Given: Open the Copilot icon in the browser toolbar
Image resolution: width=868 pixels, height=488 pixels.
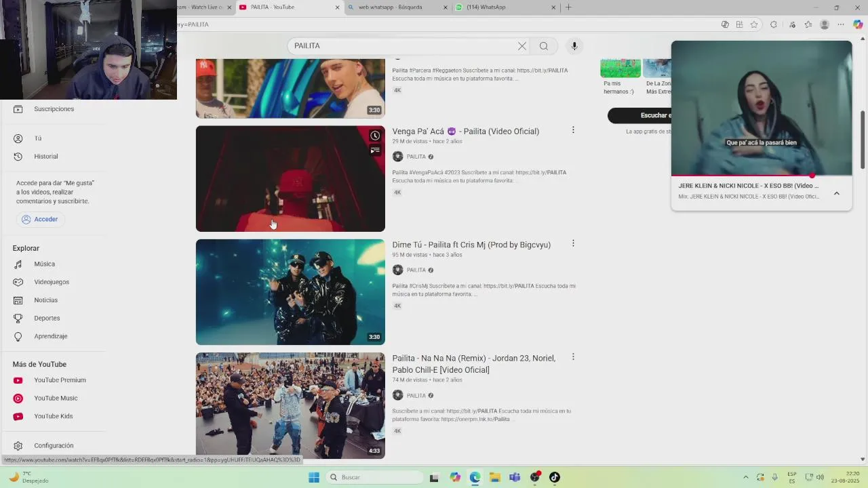Looking at the screenshot, I should click(x=858, y=24).
